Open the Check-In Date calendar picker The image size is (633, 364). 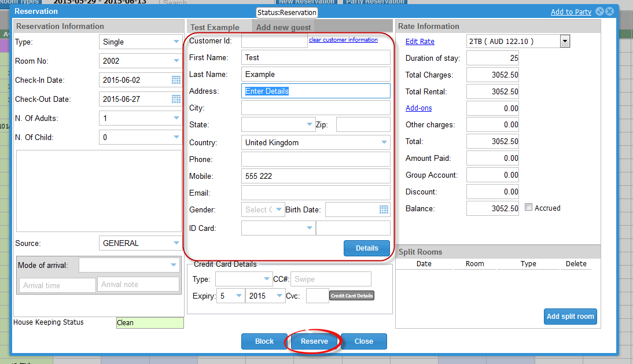click(x=176, y=80)
